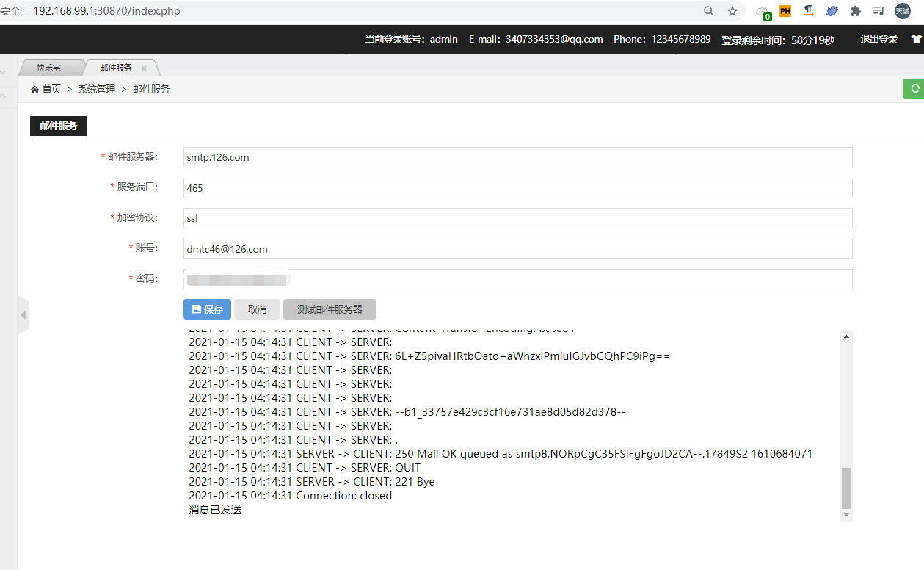Click the 保存 save button
The height and width of the screenshot is (570, 924).
coord(207,309)
